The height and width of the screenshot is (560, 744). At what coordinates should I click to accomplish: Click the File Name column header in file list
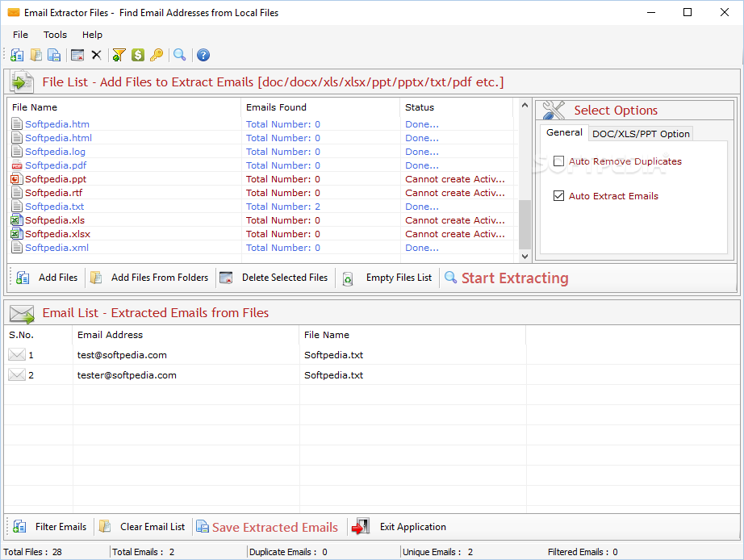(124, 107)
